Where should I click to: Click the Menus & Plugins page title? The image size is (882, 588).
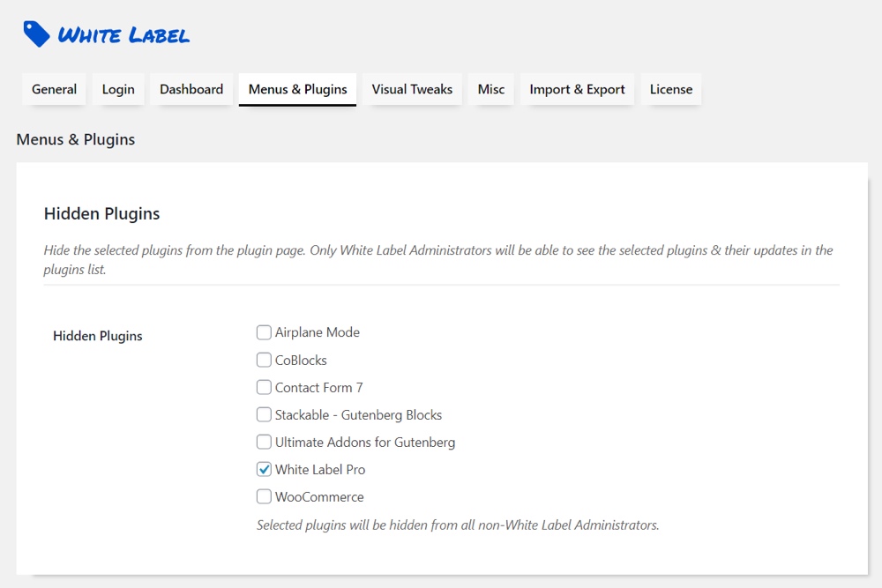76,139
